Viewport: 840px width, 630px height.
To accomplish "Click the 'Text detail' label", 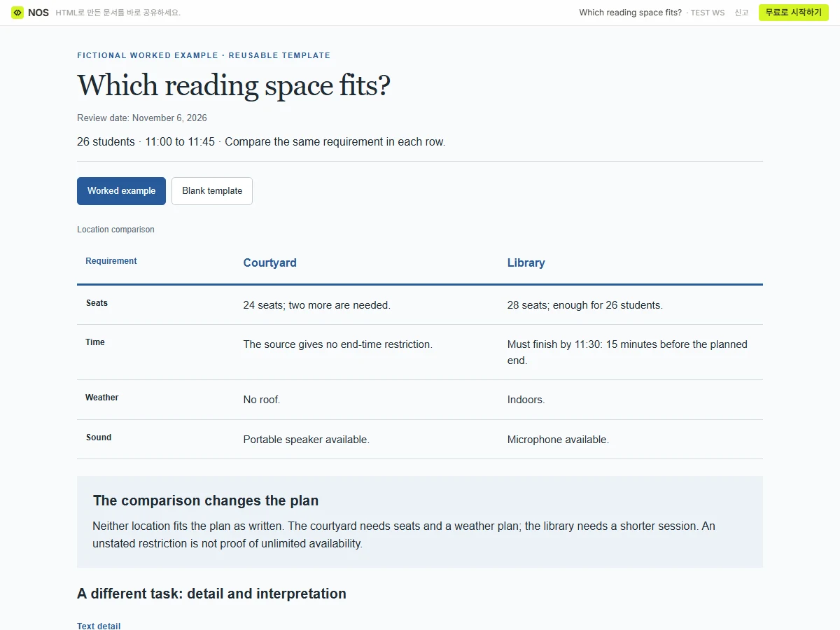I will click(99, 626).
